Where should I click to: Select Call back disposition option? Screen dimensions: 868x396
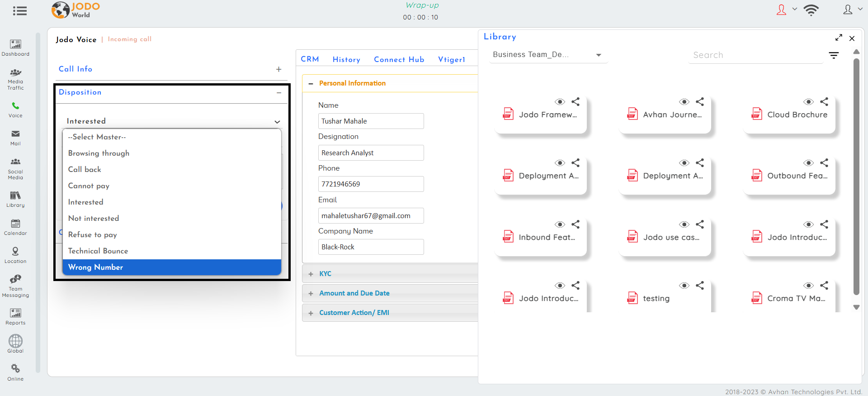click(x=172, y=170)
